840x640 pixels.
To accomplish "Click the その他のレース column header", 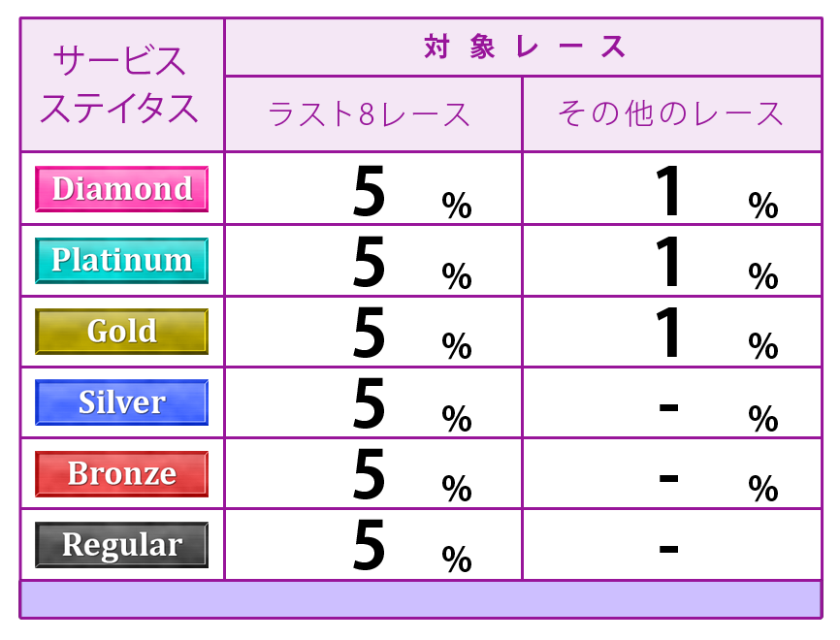I will tap(672, 114).
